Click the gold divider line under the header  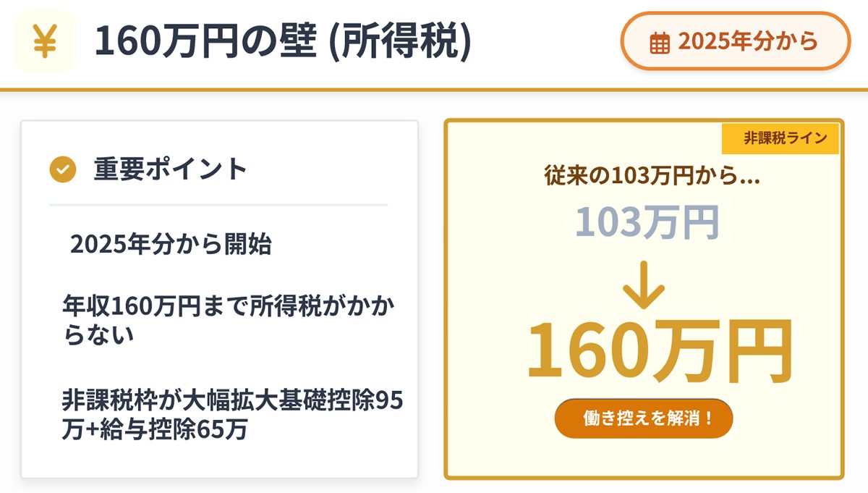click(434, 90)
